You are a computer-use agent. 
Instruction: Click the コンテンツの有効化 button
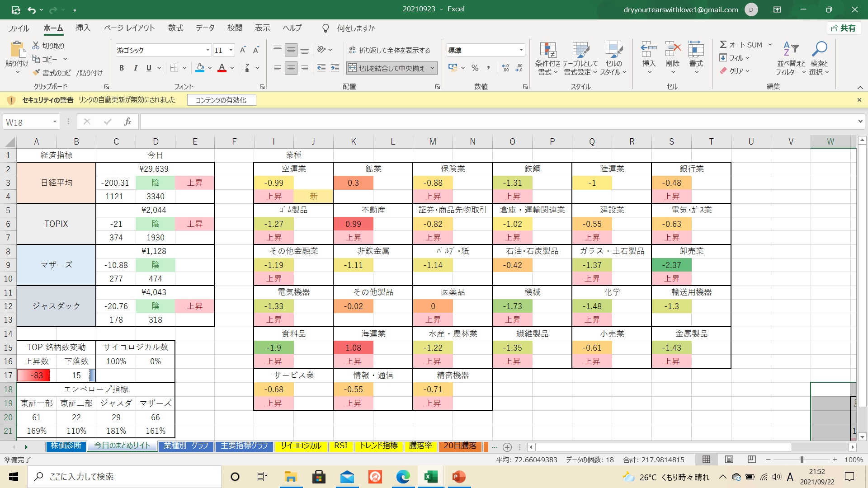[x=221, y=100]
